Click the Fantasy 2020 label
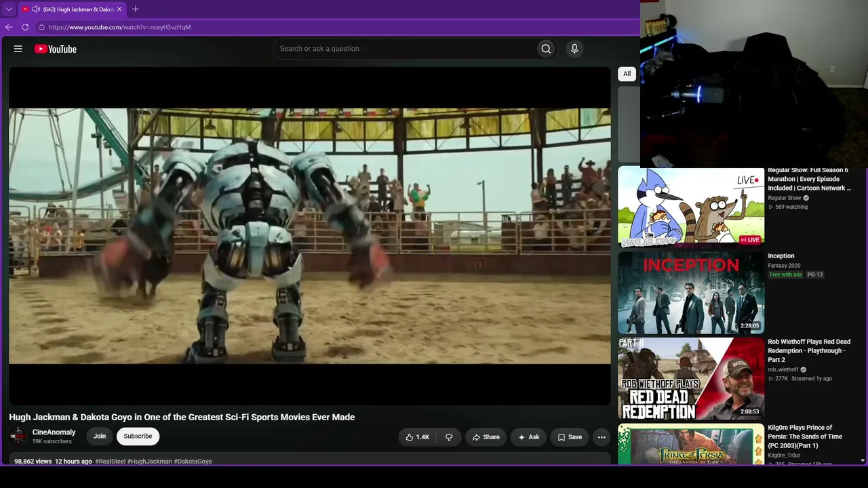The width and height of the screenshot is (868, 488). (x=784, y=266)
